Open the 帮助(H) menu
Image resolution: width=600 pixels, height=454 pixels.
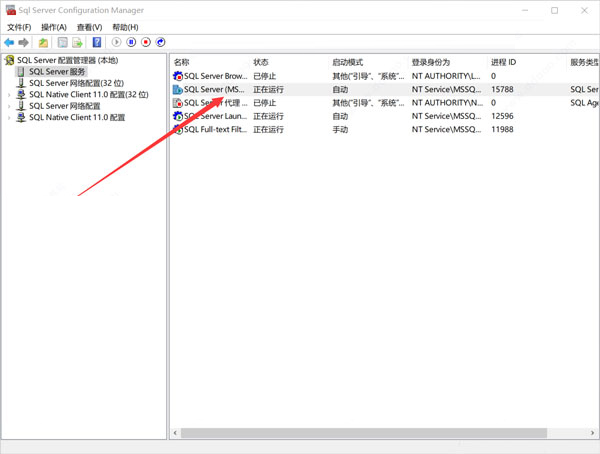coord(125,27)
